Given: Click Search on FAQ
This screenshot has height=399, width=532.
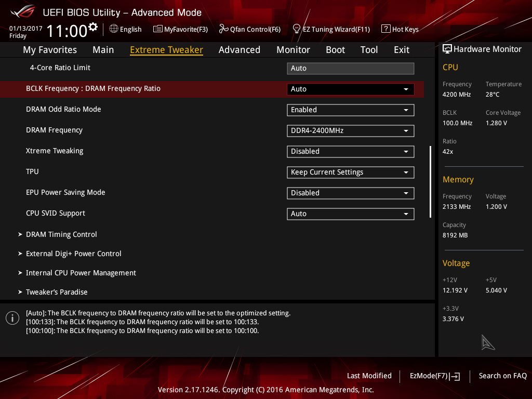Looking at the screenshot, I should (503, 376).
